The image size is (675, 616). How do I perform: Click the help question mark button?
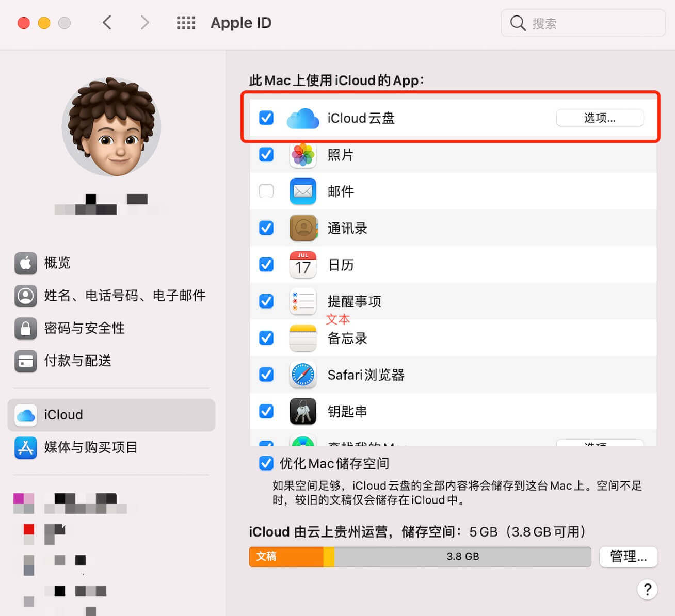(x=647, y=589)
